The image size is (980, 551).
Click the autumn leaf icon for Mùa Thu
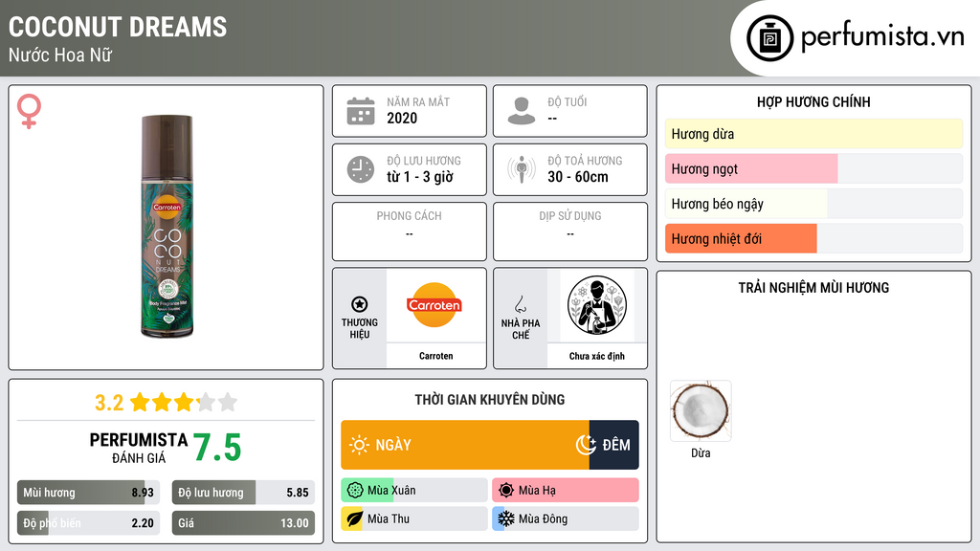[354, 518]
